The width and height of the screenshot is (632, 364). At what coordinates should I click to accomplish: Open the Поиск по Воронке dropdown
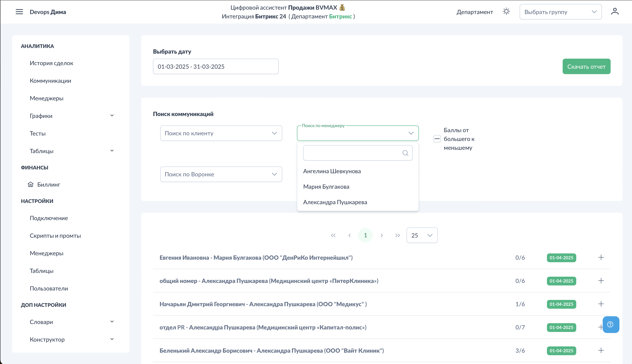(x=221, y=174)
